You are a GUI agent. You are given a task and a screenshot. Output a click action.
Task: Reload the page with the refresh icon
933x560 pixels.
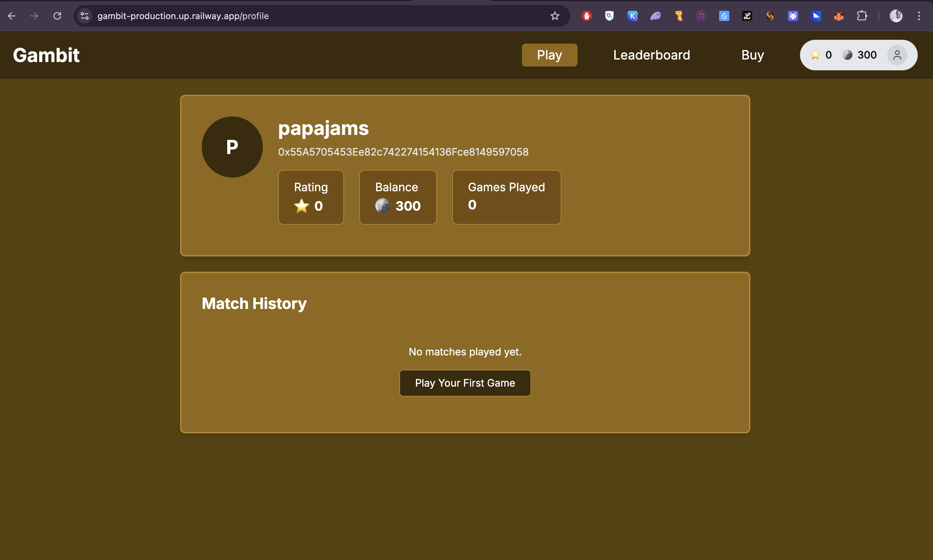tap(57, 16)
